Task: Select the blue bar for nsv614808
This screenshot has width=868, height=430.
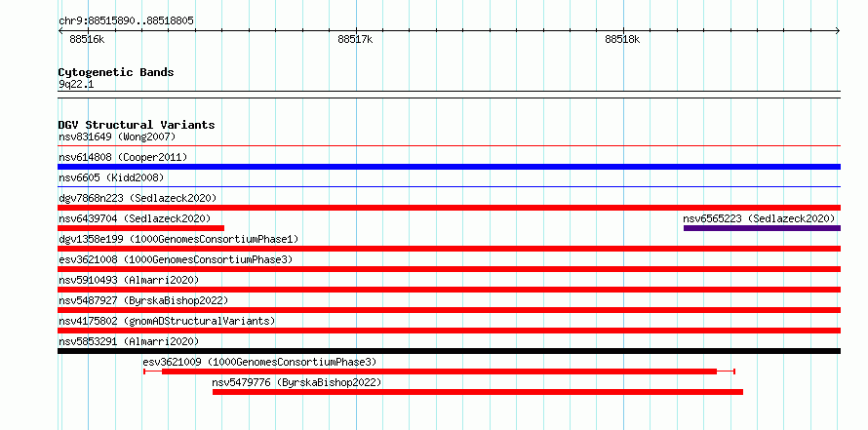Action: (x=450, y=167)
